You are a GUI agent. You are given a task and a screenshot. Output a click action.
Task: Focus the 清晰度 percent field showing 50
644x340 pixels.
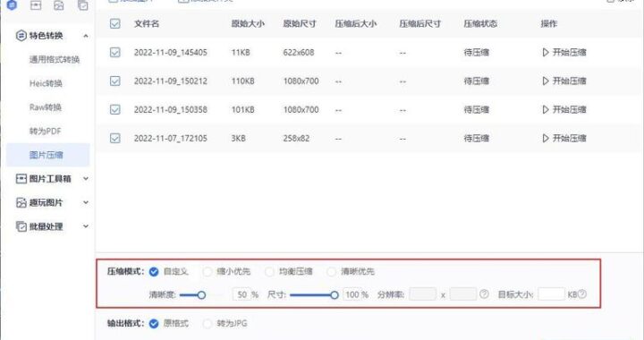241,294
